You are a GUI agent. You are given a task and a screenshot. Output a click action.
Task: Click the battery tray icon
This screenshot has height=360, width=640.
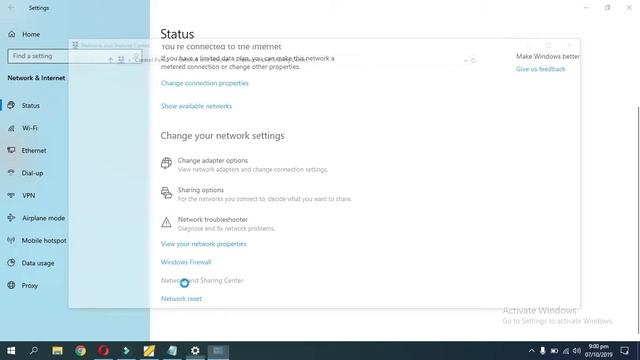[554, 351]
